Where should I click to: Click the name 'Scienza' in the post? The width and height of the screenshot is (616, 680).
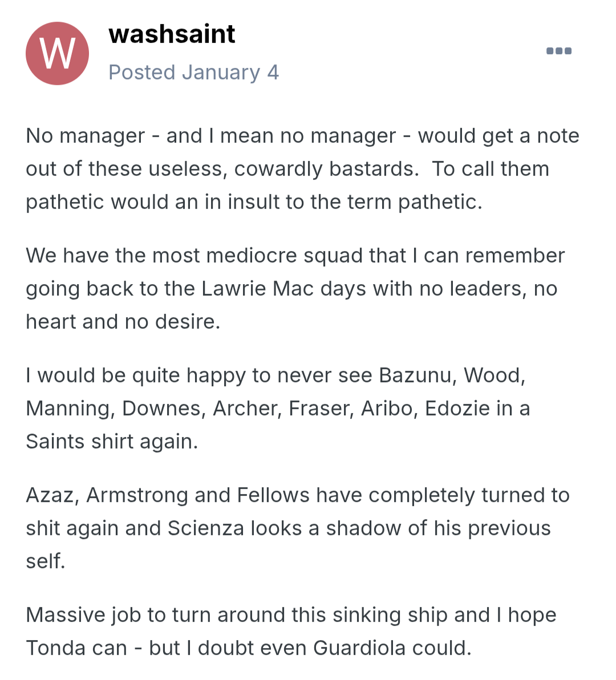pos(206,528)
